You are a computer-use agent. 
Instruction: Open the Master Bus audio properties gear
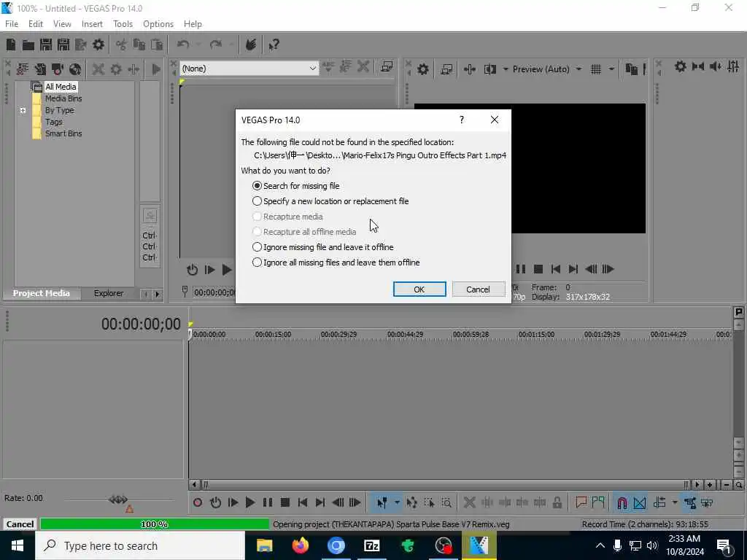[681, 66]
